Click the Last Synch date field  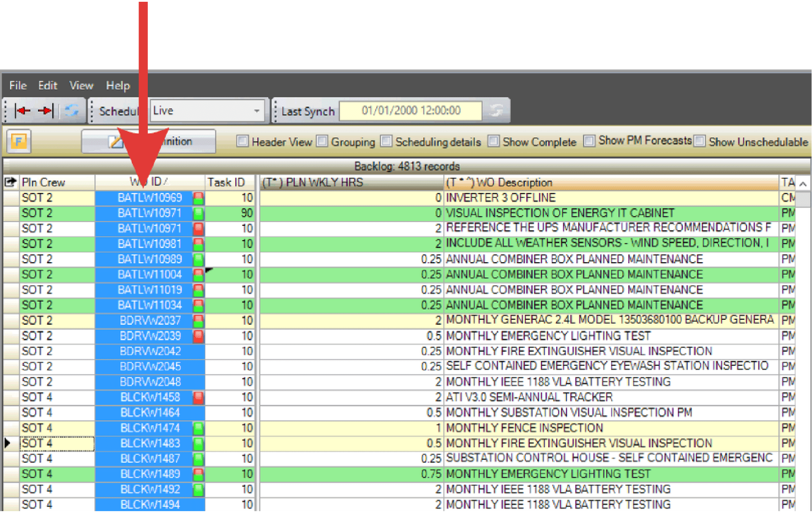coord(411,111)
